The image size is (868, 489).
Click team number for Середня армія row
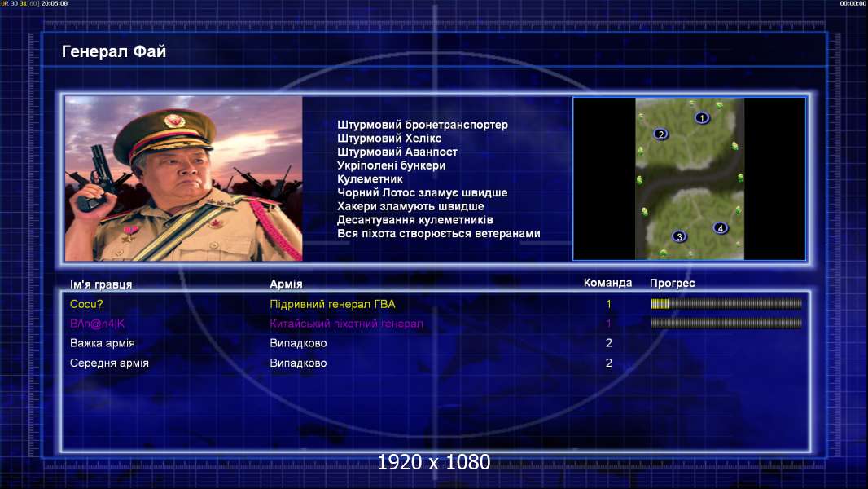click(608, 363)
